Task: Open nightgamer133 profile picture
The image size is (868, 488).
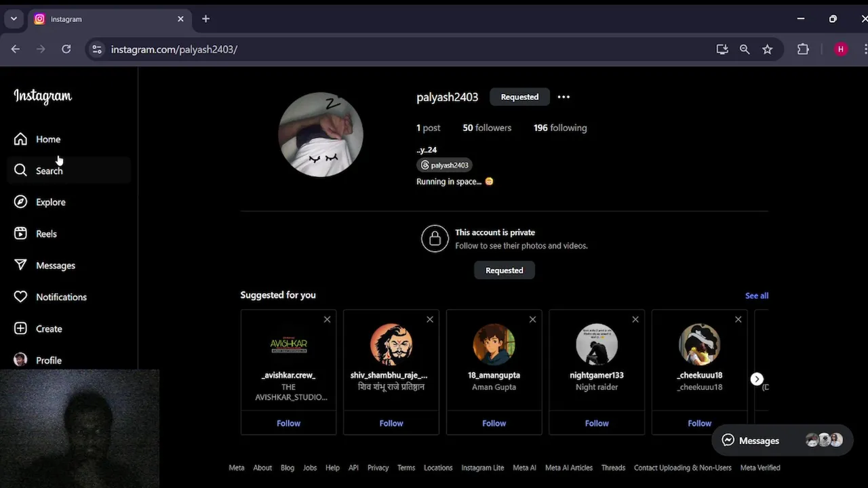Action: pyautogui.click(x=597, y=344)
